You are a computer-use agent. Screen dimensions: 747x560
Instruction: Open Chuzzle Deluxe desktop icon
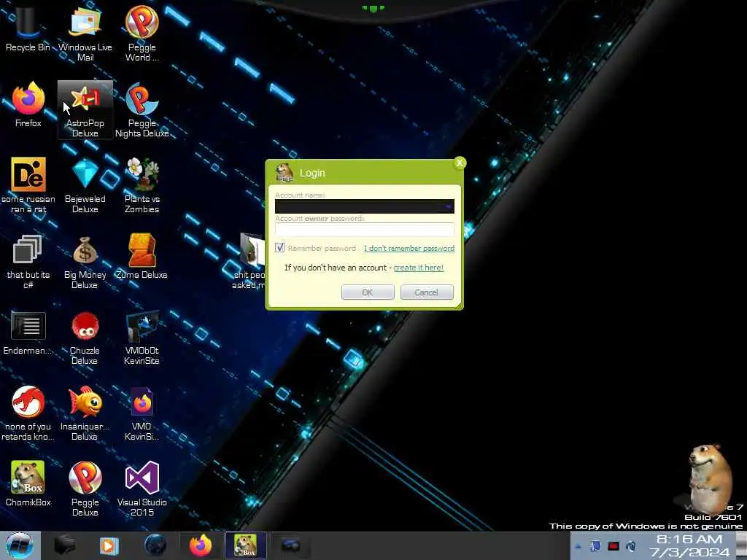[x=85, y=338]
